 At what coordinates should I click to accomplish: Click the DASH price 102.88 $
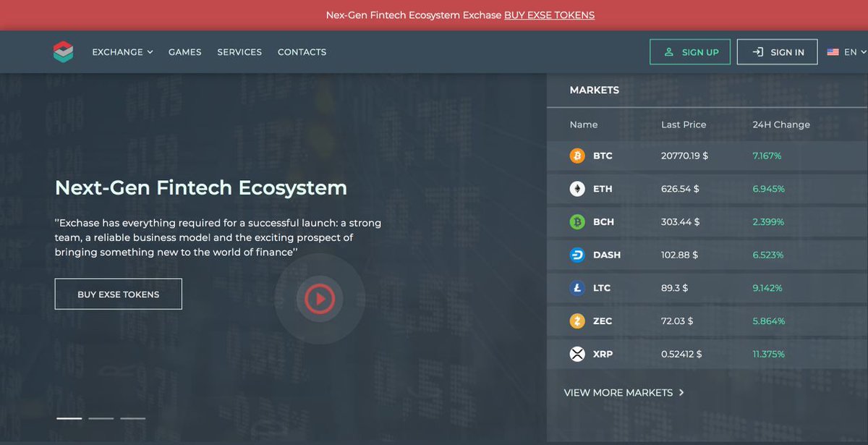pos(680,255)
